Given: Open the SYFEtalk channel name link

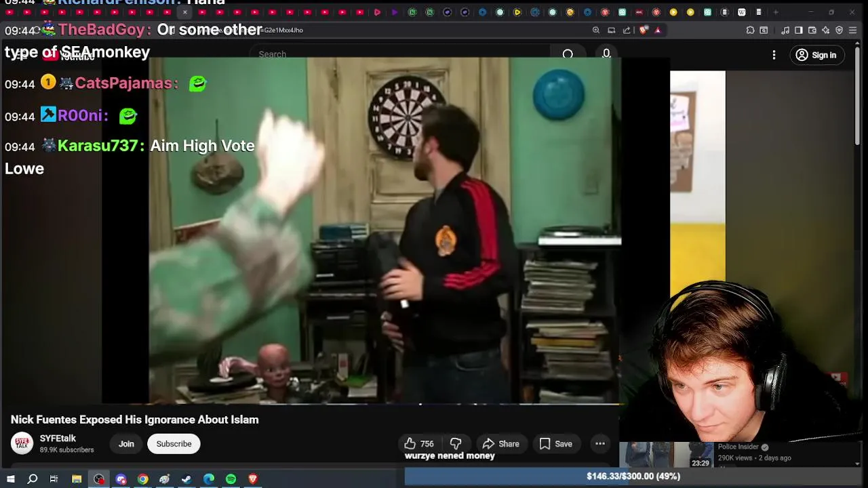Looking at the screenshot, I should point(58,439).
